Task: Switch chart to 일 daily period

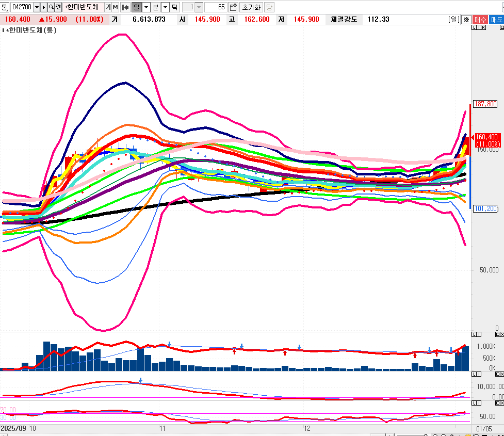Action: (136, 7)
